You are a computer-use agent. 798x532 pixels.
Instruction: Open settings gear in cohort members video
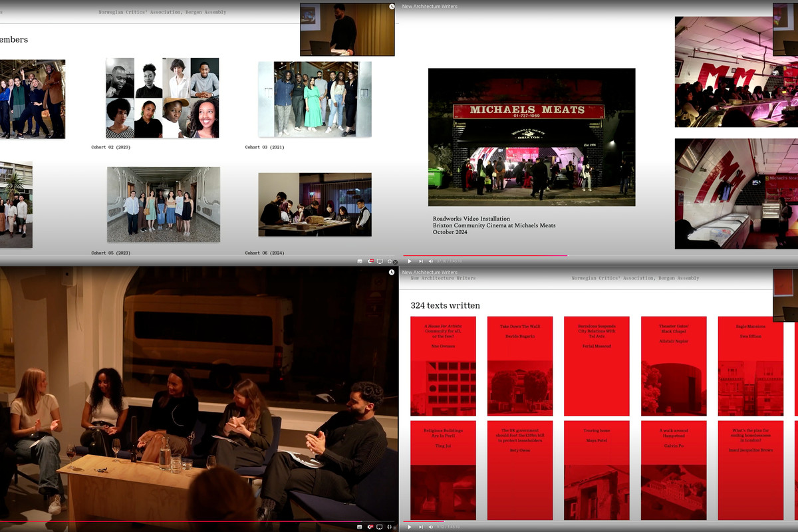370,261
